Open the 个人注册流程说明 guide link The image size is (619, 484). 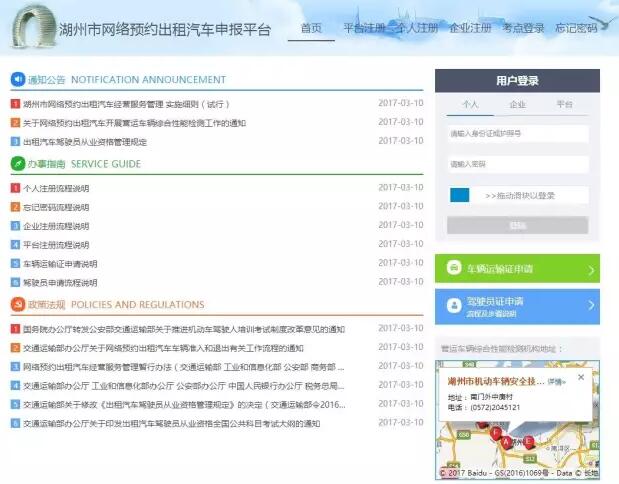click(56, 188)
